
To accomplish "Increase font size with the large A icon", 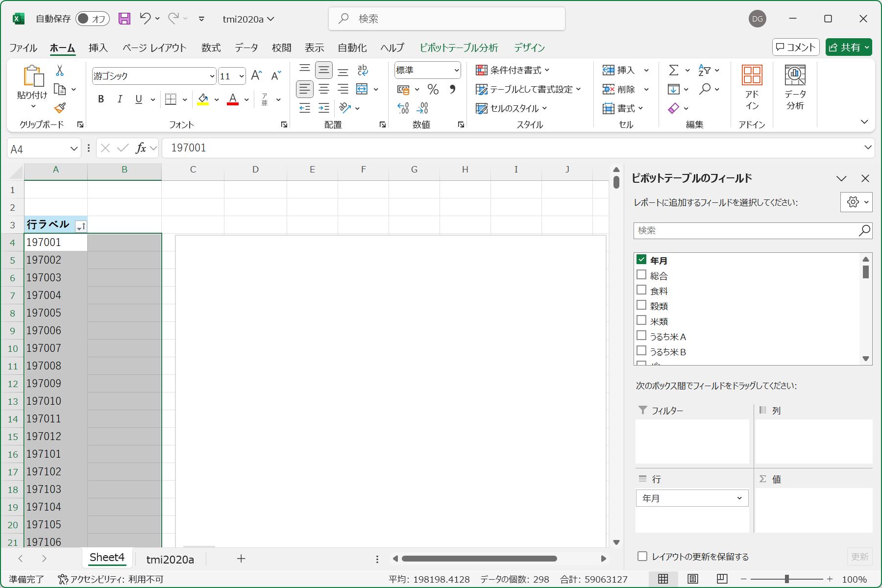I will click(x=256, y=75).
